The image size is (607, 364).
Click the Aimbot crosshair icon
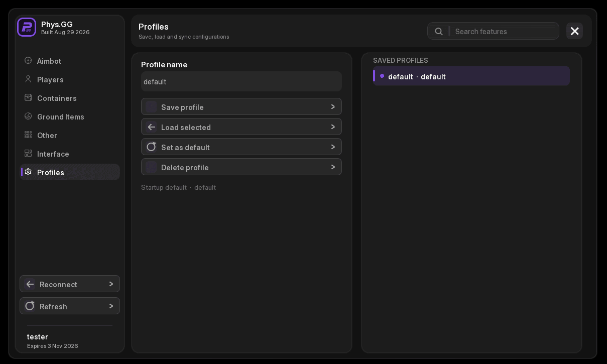[x=28, y=61]
